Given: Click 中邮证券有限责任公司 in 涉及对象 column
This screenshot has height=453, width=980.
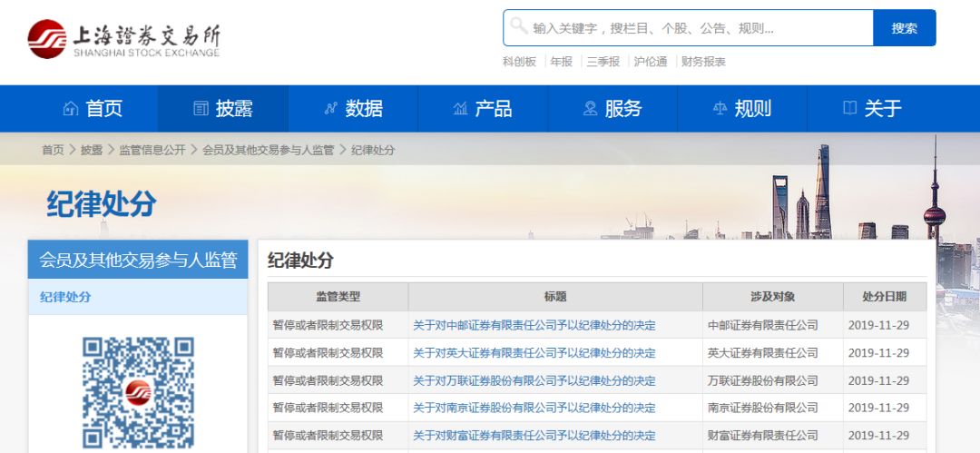Looking at the screenshot, I should point(763,325).
